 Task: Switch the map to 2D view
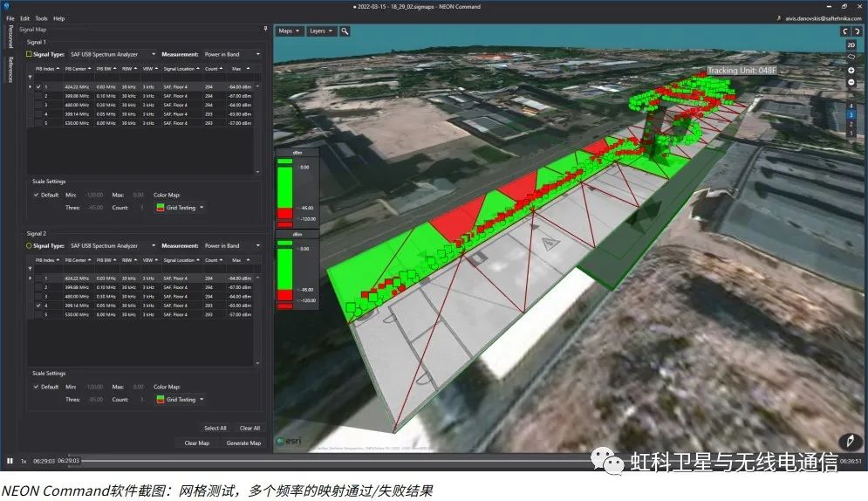(x=851, y=45)
